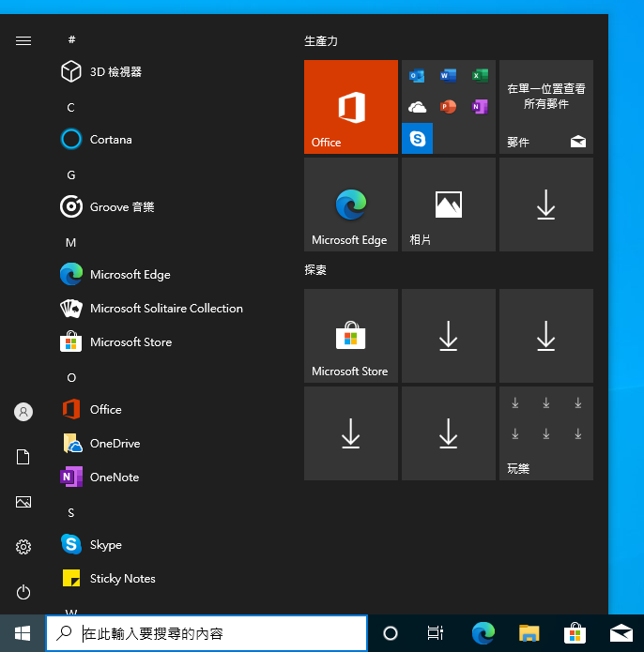Open PowerPoint icon in Office apps tile

[x=448, y=107]
